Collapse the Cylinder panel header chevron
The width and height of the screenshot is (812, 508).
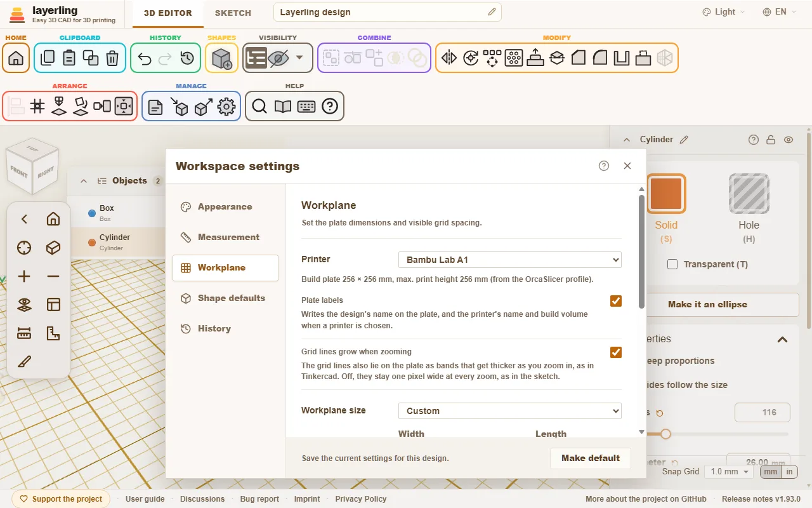pos(627,140)
